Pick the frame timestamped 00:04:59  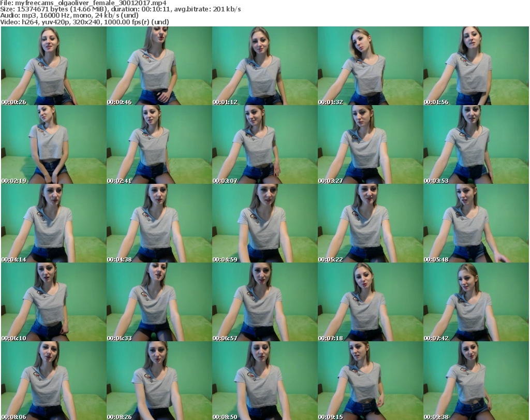click(x=264, y=223)
